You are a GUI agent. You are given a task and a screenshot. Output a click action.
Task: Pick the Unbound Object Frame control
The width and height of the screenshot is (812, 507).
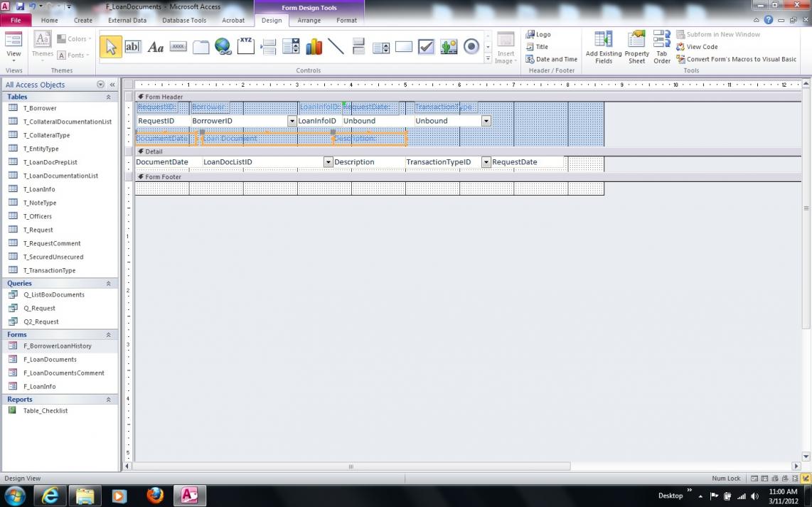click(x=449, y=47)
